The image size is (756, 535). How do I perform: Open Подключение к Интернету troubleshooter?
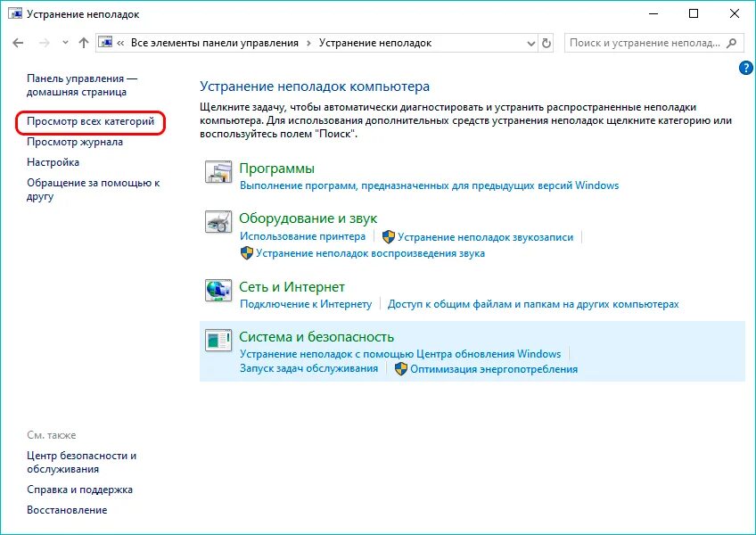pos(306,304)
